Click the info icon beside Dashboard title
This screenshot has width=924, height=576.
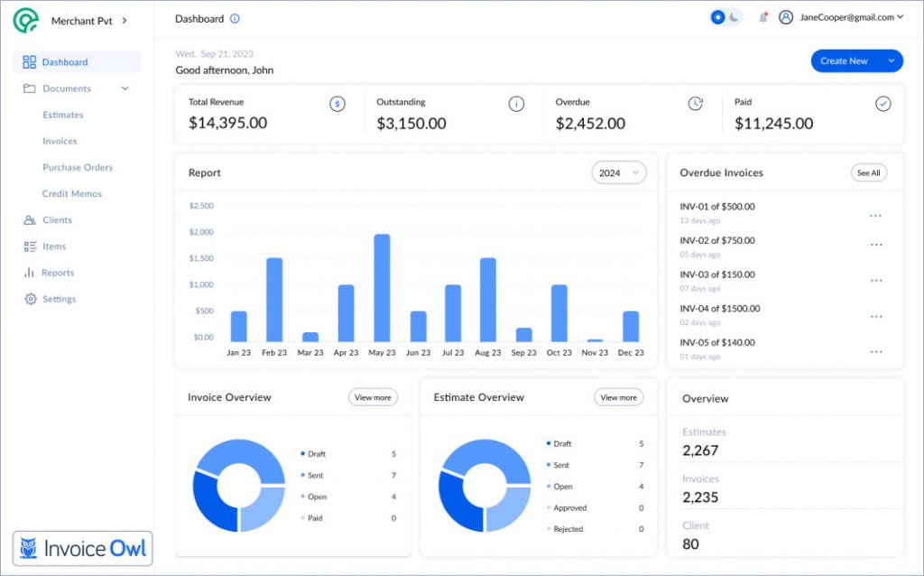pos(236,18)
